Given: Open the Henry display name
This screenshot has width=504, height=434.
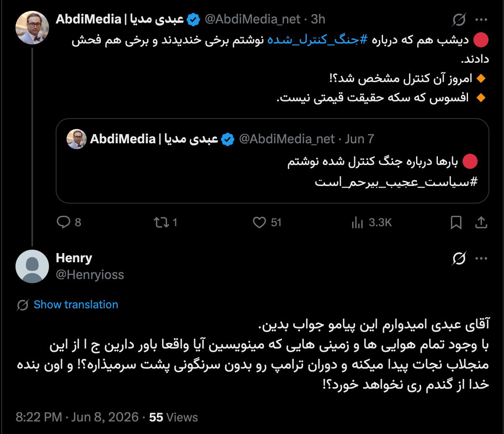Looking at the screenshot, I should coord(74,258).
